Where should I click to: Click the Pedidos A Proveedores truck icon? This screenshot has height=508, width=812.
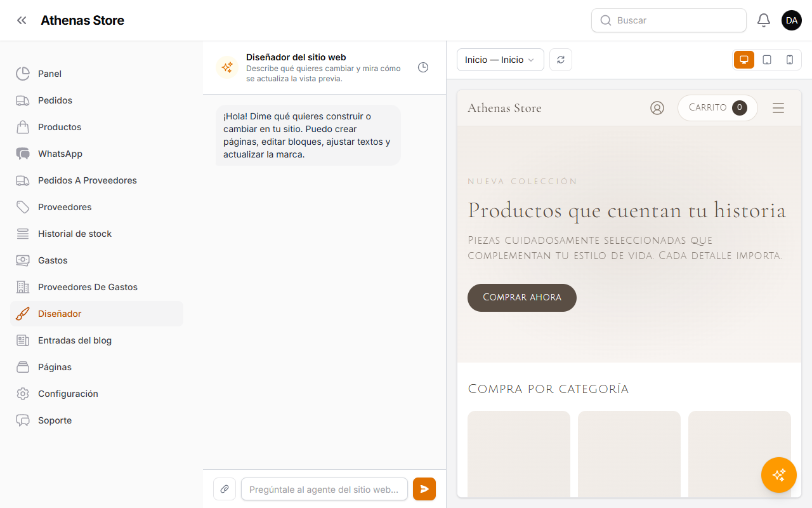[x=23, y=180]
